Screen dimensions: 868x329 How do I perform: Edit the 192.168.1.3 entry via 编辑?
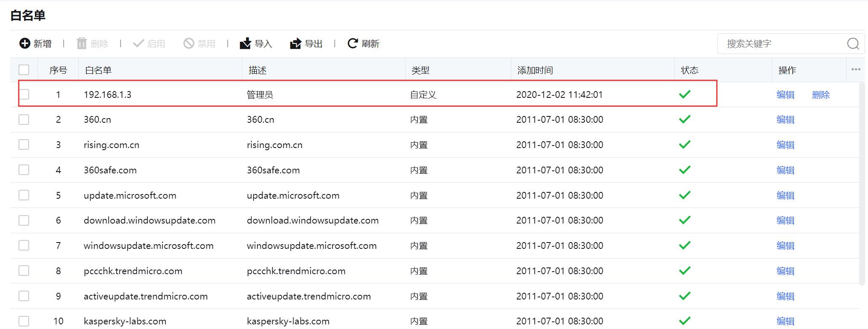pos(785,95)
